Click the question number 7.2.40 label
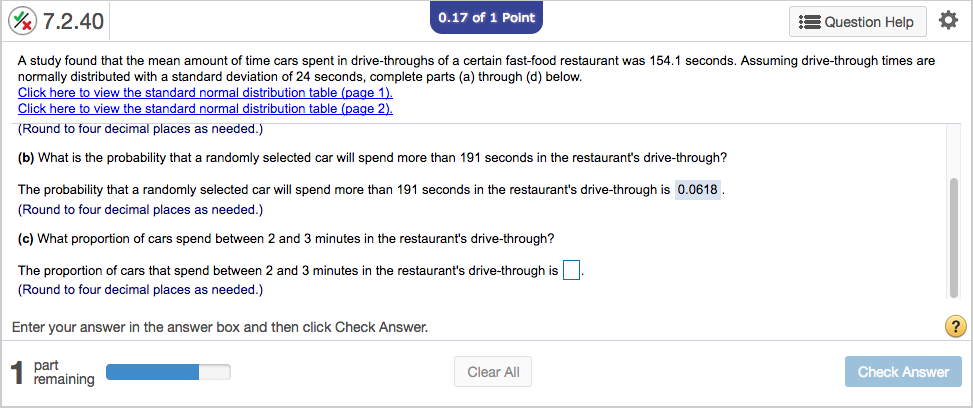This screenshot has height=408, width=973. click(75, 22)
